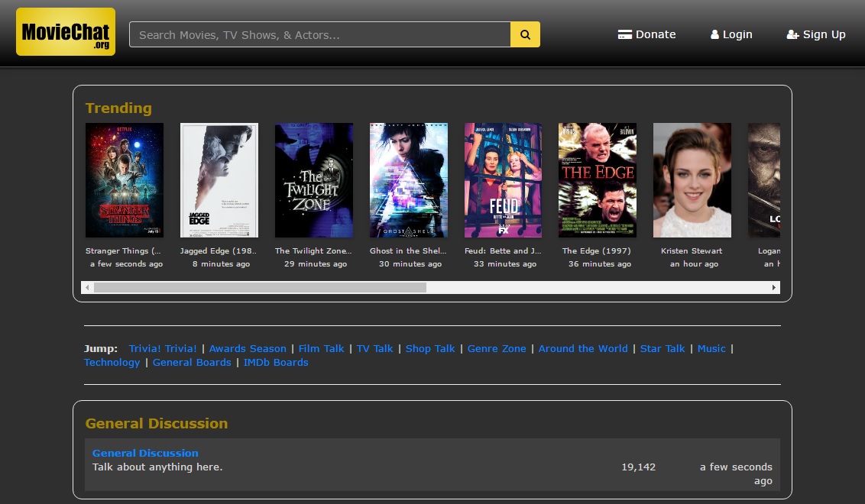
Task: Click the '36 minutes ago' timestamp
Action: pyautogui.click(x=600, y=264)
